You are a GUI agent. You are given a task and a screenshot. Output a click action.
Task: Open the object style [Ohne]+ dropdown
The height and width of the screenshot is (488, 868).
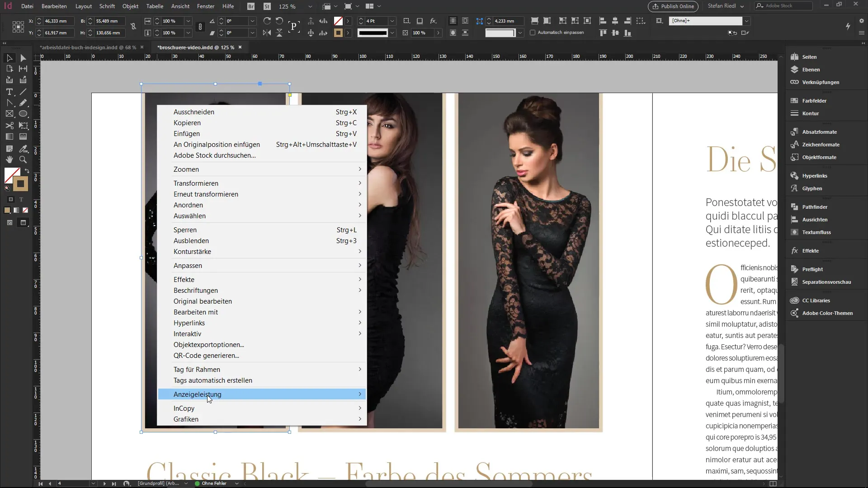(746, 21)
